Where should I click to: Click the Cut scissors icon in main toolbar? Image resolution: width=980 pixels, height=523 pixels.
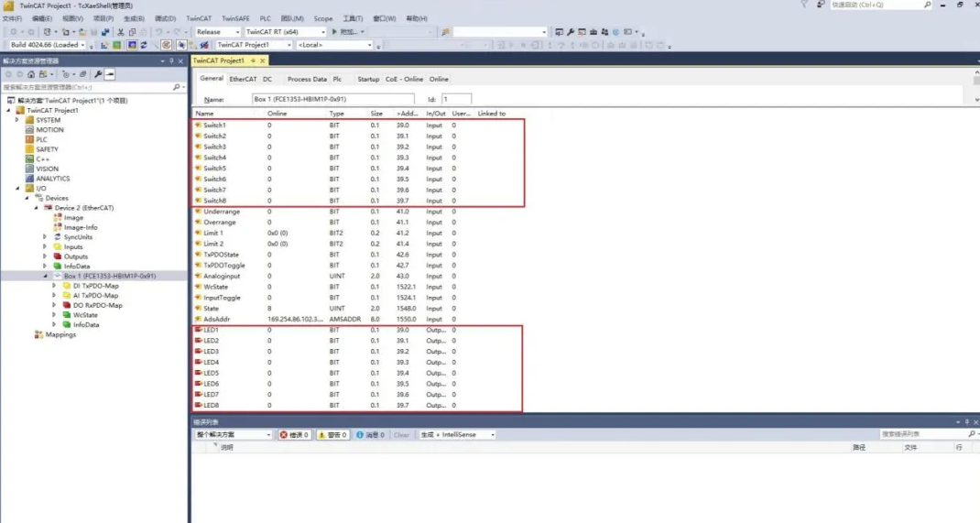[120, 32]
